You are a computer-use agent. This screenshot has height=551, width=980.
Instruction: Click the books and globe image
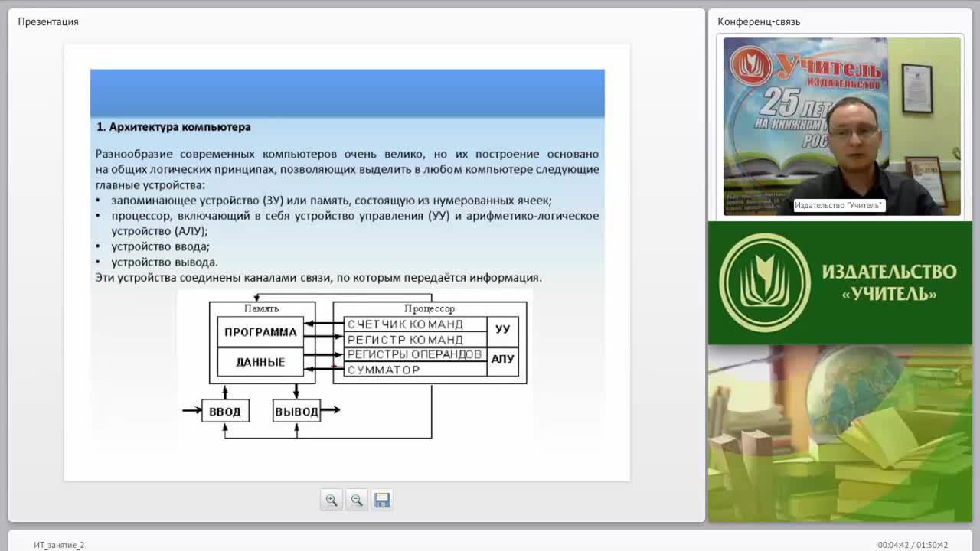point(840,433)
